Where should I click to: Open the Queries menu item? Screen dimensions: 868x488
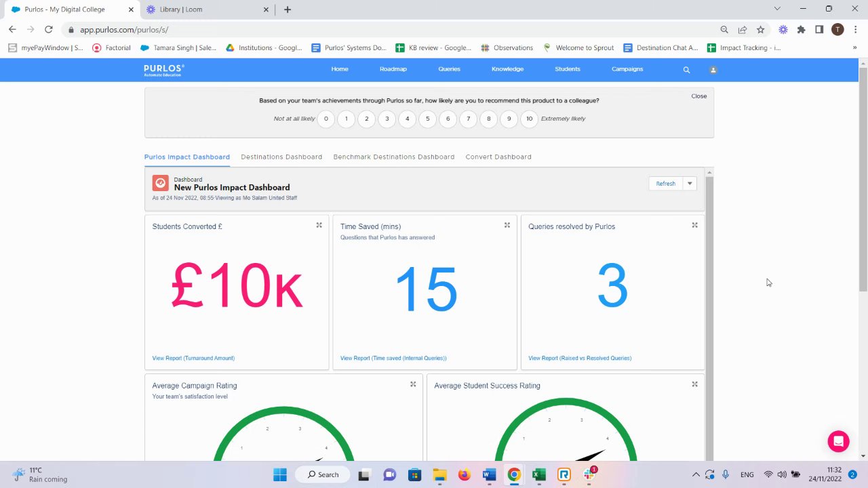click(x=449, y=69)
